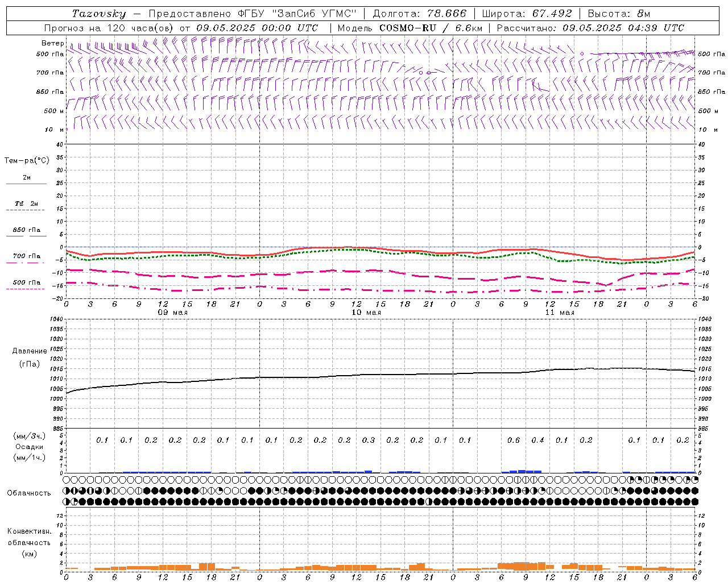Click the "850 гПа" entry in the temperature legend
This screenshot has height=582, width=728.
point(26,230)
